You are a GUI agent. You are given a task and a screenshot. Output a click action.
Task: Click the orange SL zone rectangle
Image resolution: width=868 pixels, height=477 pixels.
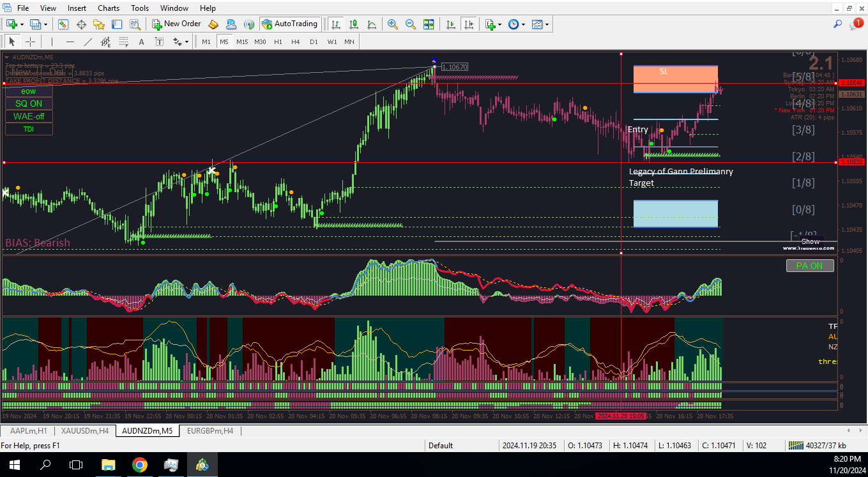click(676, 79)
